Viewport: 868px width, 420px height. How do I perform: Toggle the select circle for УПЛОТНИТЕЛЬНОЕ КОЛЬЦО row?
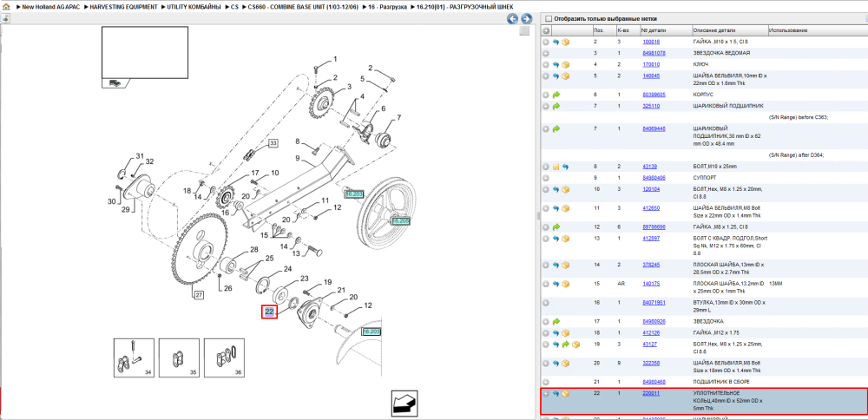[x=546, y=394]
